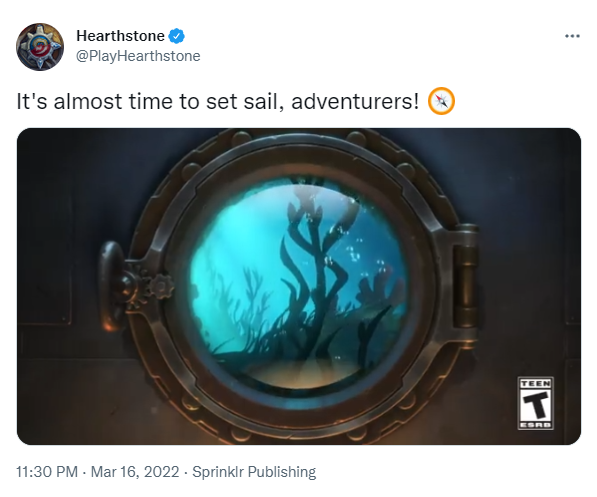Click the gear-shaped knob on the latch
The height and width of the screenshot is (497, 597).
161,286
